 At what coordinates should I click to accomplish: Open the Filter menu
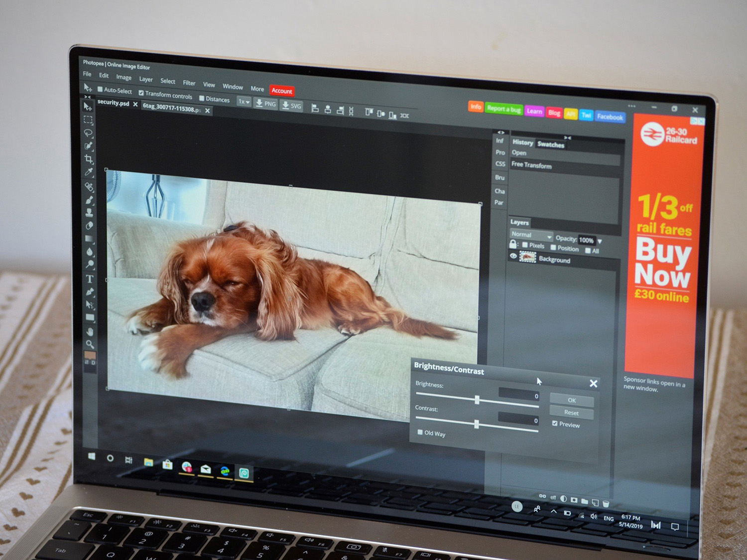tap(189, 83)
